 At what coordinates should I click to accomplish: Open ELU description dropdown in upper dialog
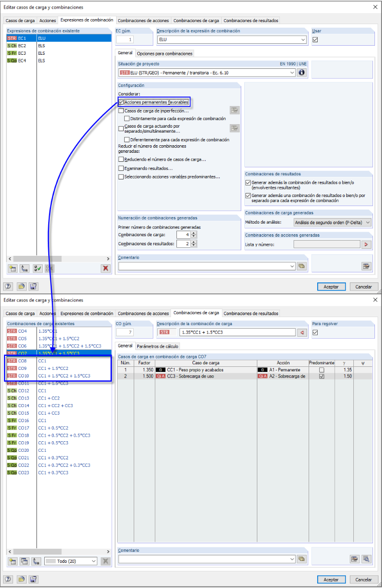coord(303,39)
